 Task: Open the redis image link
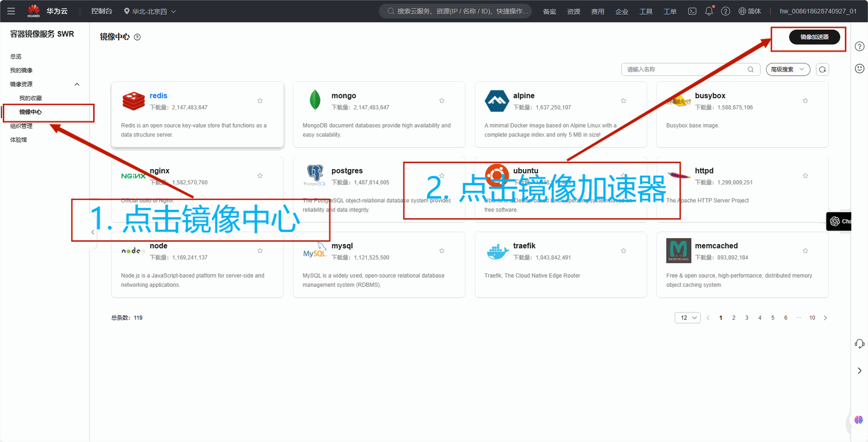coord(158,95)
